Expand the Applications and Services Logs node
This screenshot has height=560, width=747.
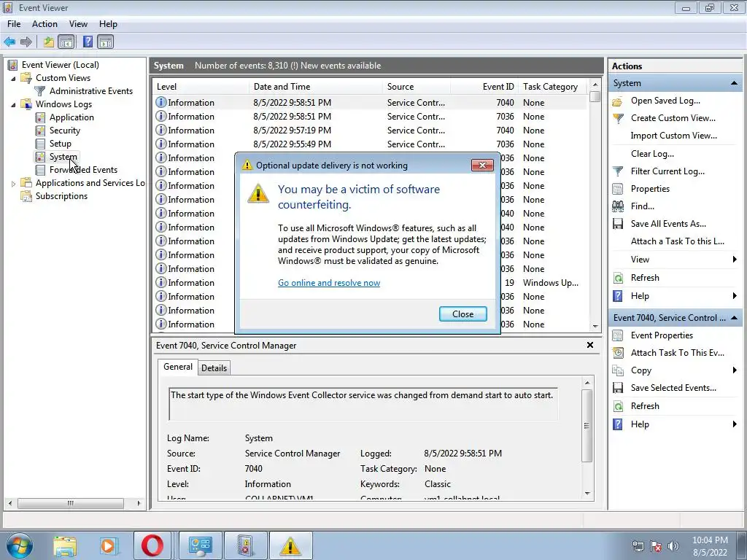13,183
